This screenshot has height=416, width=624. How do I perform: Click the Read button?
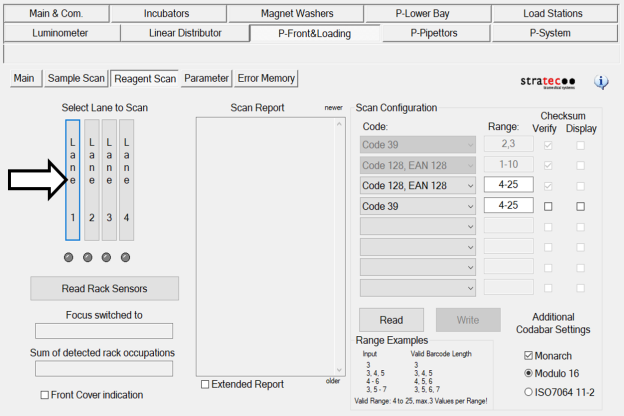coord(393,320)
